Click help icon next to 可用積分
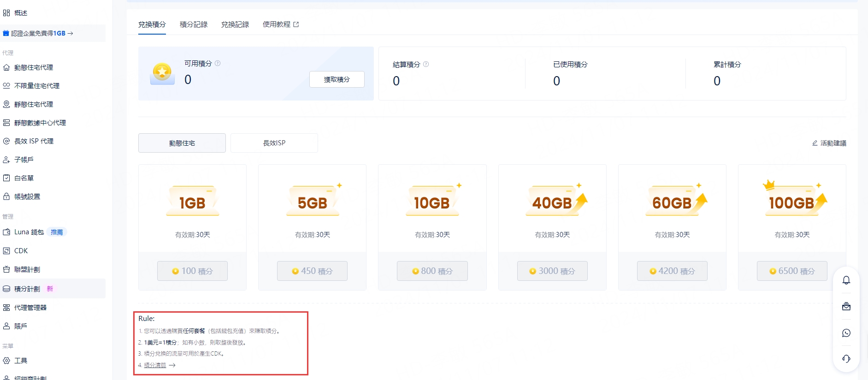 click(218, 63)
